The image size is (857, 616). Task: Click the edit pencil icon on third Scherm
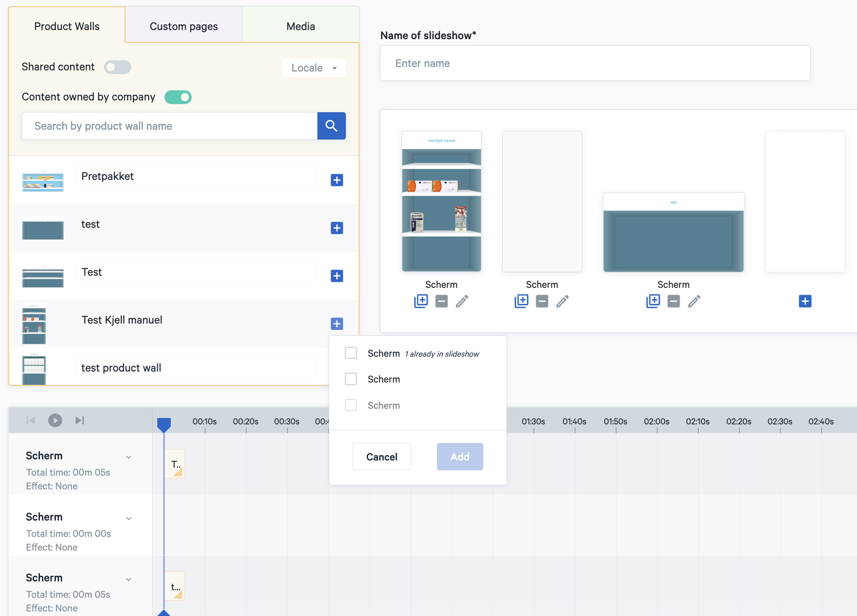(x=694, y=302)
